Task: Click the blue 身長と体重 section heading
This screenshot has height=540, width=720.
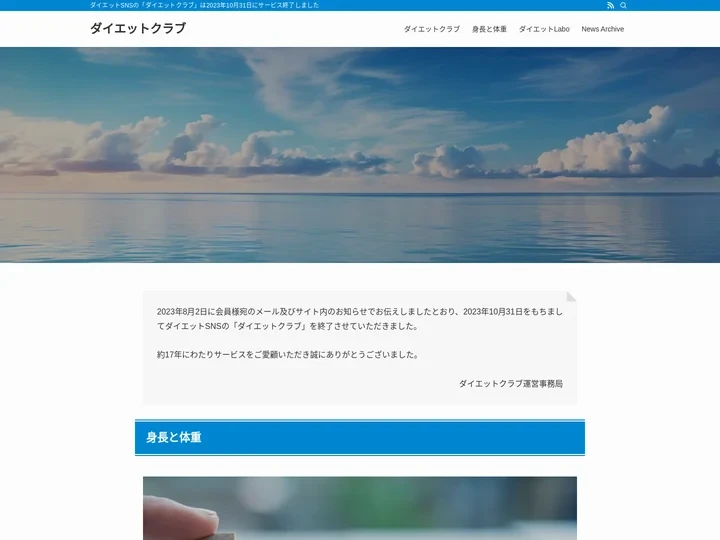Action: 360,438
